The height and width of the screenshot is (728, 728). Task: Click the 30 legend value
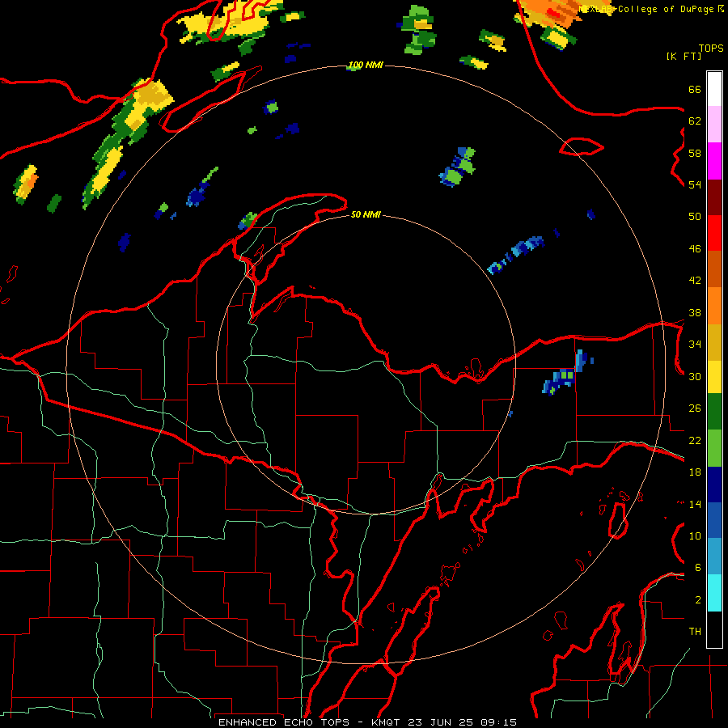(695, 376)
